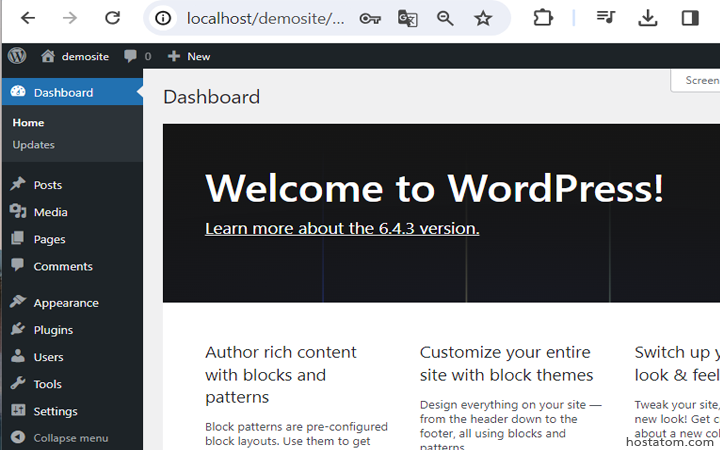Open Updates in Dashboard submenu

(x=34, y=145)
